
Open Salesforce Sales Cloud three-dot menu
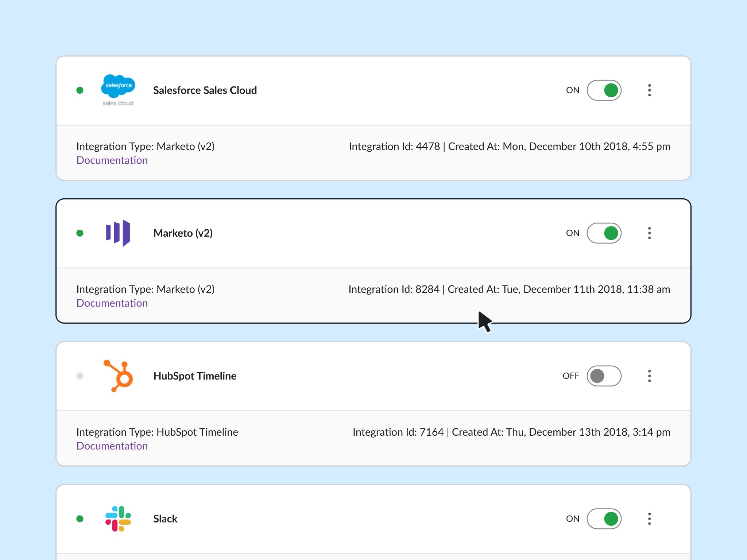click(x=649, y=90)
